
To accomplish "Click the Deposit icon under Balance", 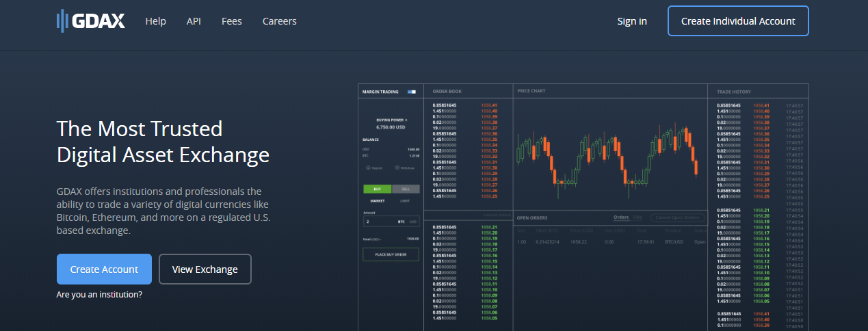I will coord(368,168).
